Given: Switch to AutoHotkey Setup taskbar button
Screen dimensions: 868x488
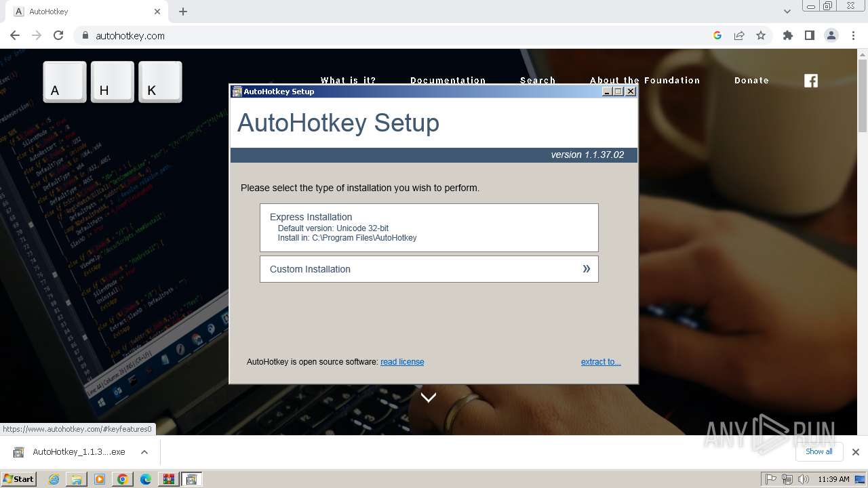Looking at the screenshot, I should coord(191,479).
